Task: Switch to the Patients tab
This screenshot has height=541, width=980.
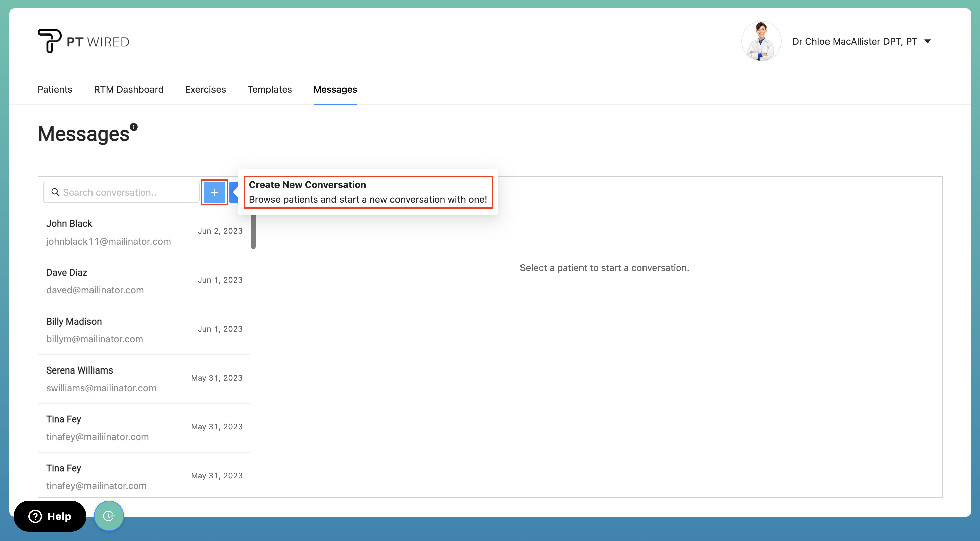Action: [54, 90]
